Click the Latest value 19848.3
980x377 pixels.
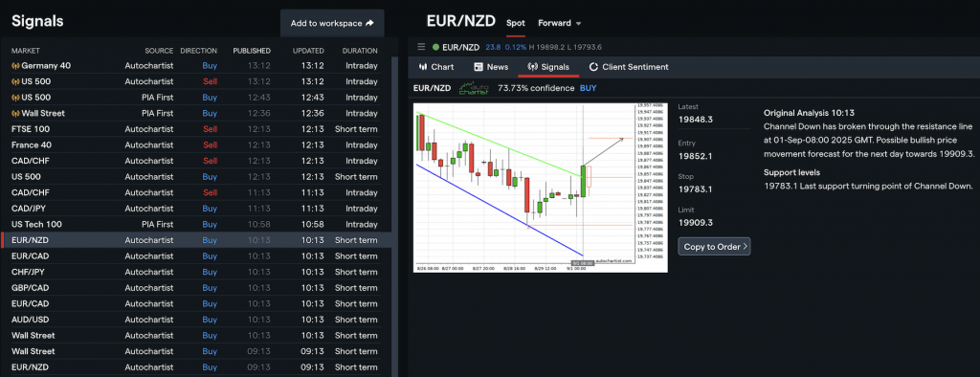coord(696,119)
